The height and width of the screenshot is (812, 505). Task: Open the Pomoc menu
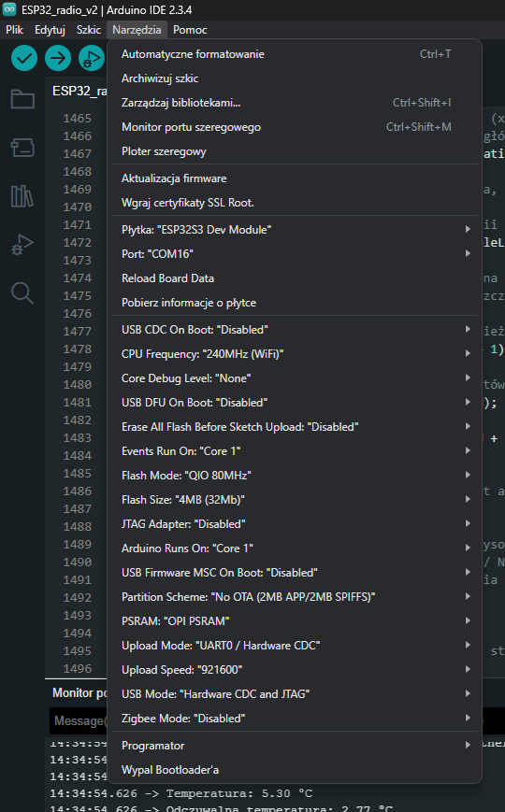190,30
